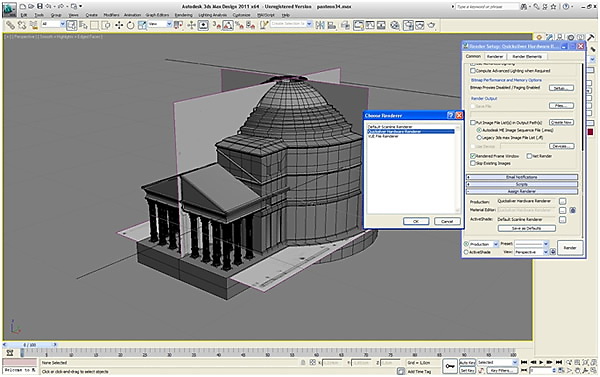Toggle the Spinner Snap icon
Image resolution: width=600 pixels, height=377 pixels.
click(251, 25)
